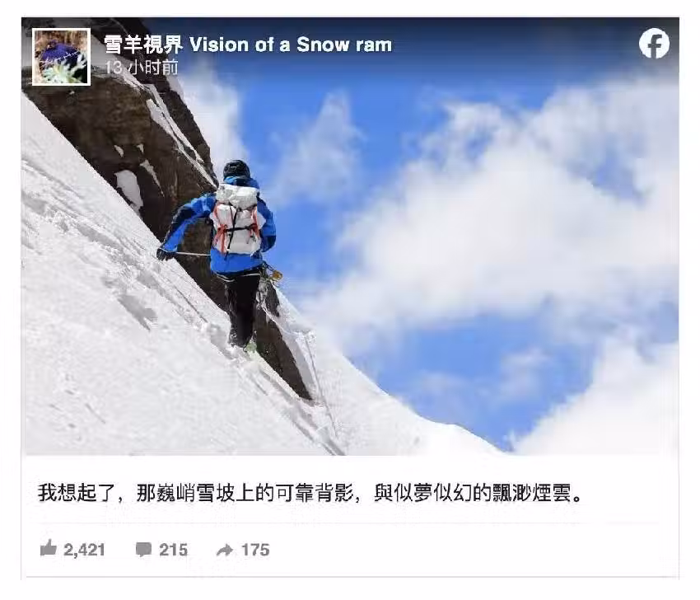Click the climber's blue jacket sleeve
Viewport: 700px width, 600px height.
tap(183, 223)
